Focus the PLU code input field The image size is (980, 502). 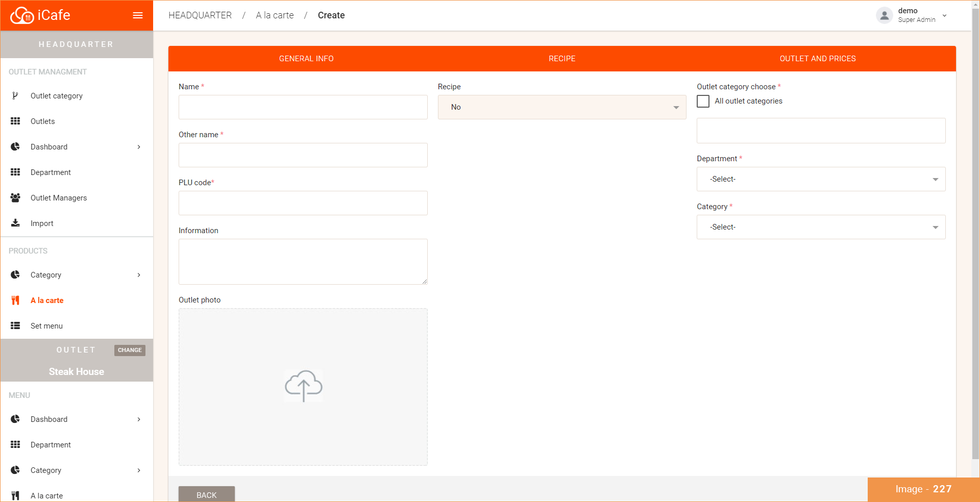click(x=303, y=203)
